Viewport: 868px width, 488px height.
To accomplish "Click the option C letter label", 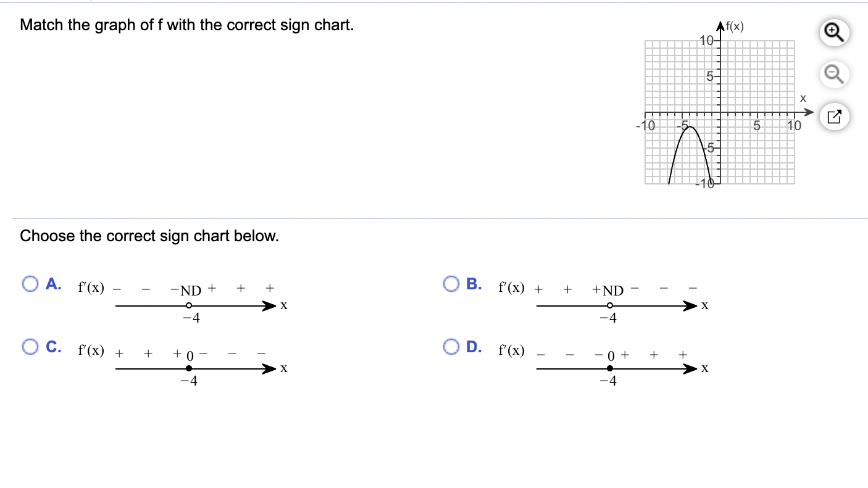I will [54, 347].
